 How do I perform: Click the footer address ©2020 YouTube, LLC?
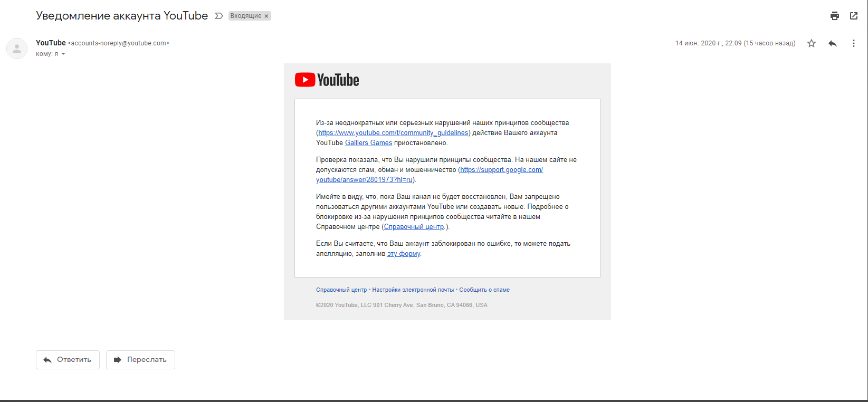(402, 305)
